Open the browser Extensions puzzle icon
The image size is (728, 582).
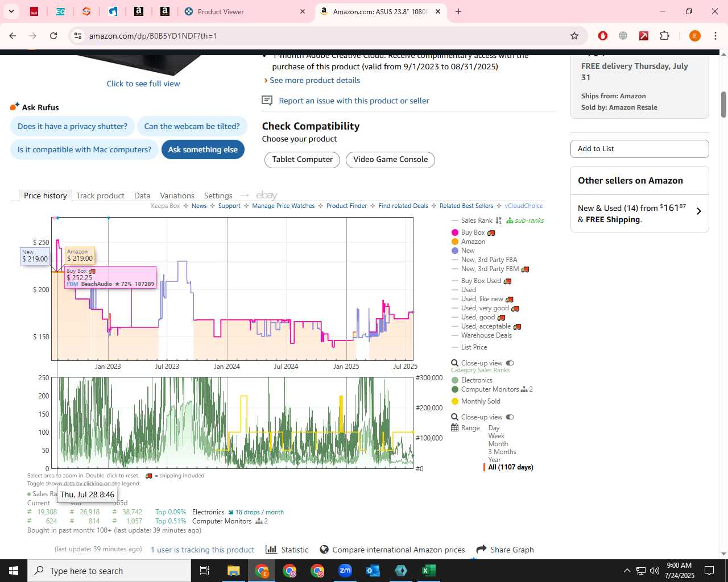coord(664,36)
